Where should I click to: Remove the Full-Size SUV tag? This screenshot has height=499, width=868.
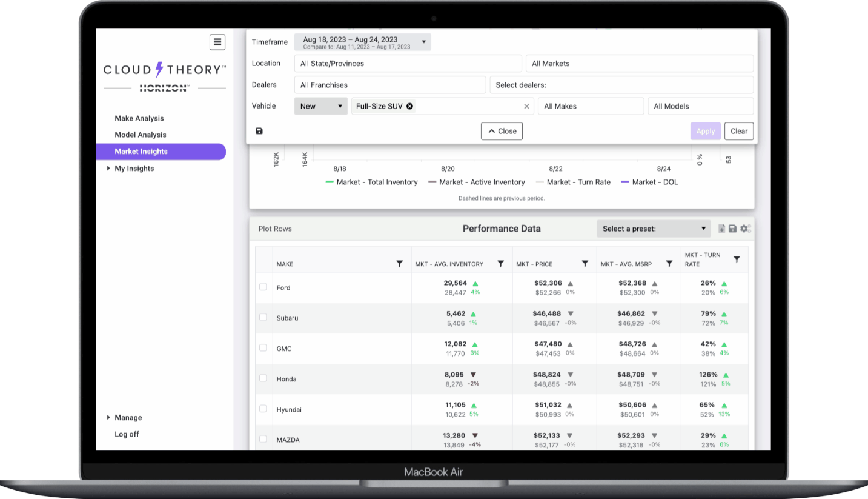[x=409, y=106]
